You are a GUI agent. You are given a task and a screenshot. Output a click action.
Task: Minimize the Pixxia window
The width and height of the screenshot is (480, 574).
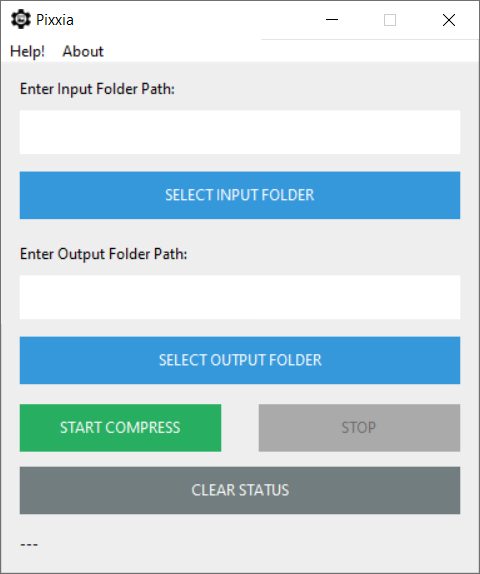(x=332, y=20)
